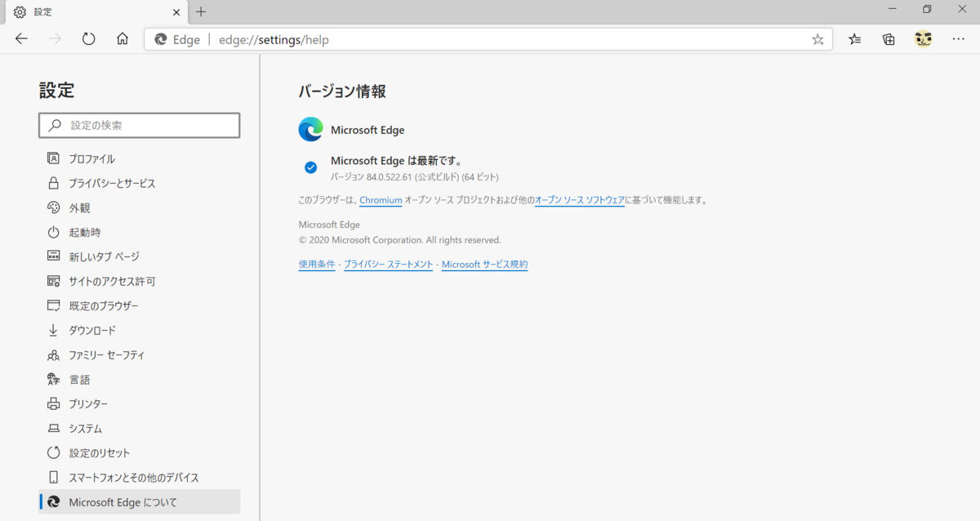Click the Microsoft Edge は最新です。 message
The image size is (980, 521).
[x=396, y=161]
